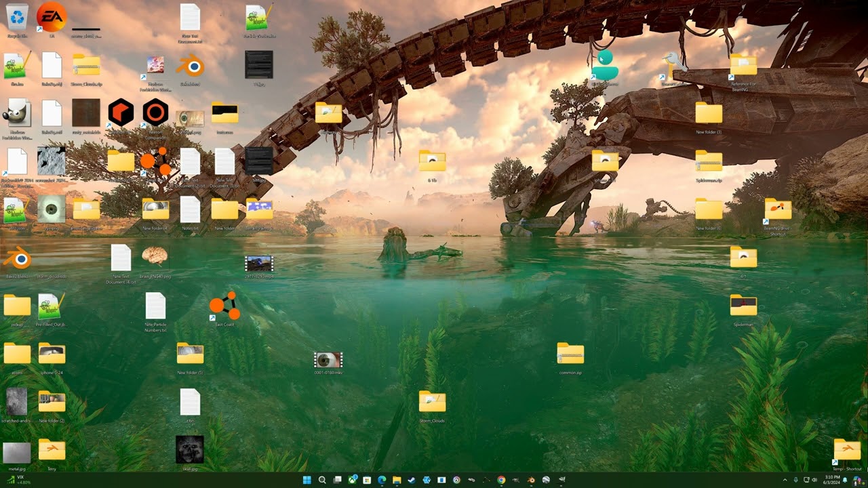Open Task View on the taskbar
Screen dimensions: 868x488
(x=337, y=480)
